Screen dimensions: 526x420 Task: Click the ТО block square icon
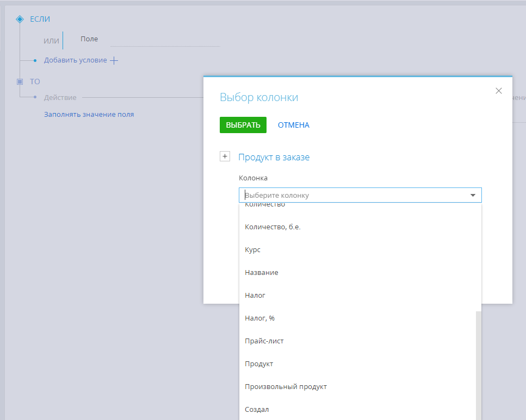coord(20,82)
